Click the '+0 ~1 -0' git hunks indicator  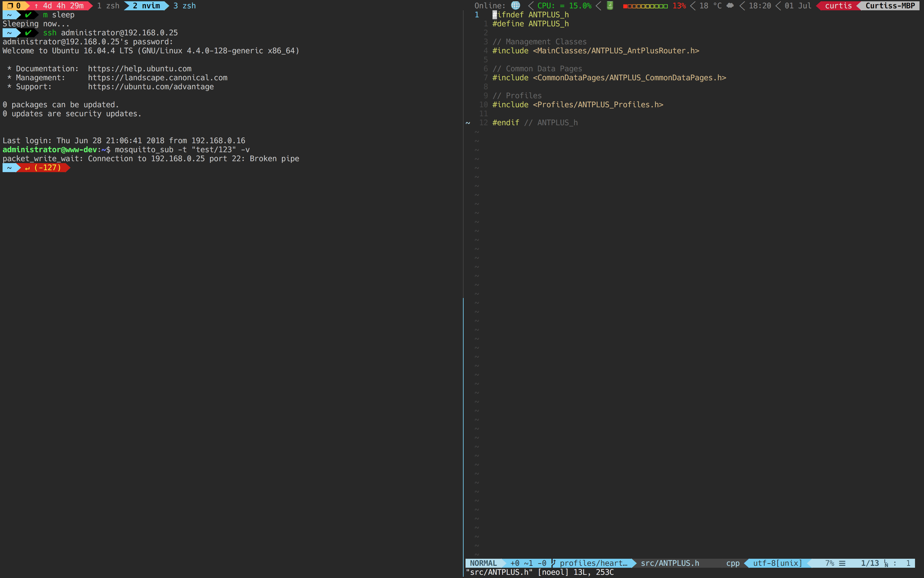pos(528,563)
